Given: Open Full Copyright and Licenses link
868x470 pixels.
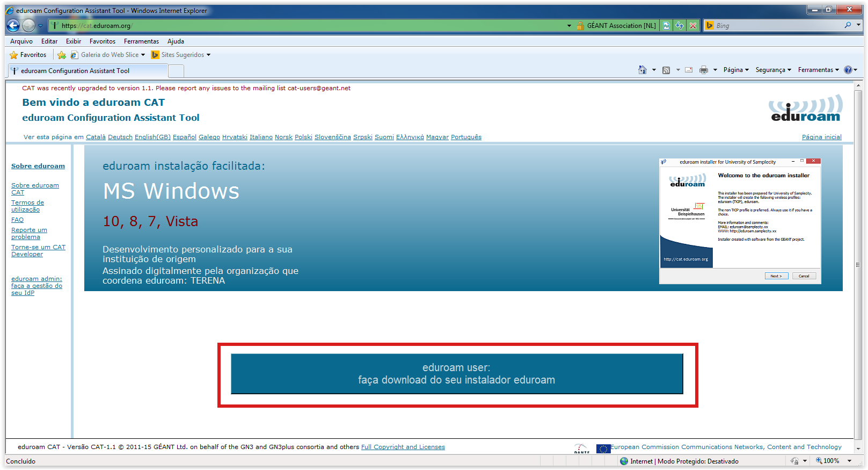Looking at the screenshot, I should coord(403,447).
